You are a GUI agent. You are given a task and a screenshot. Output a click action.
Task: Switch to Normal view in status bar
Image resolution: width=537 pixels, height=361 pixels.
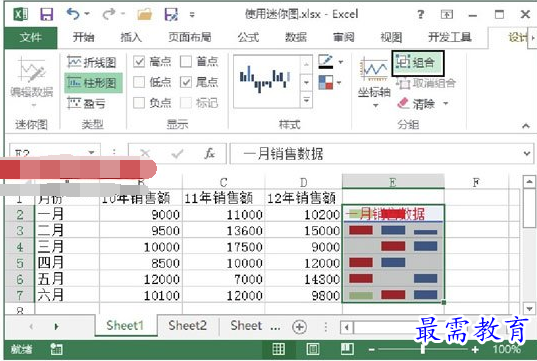click(x=278, y=349)
